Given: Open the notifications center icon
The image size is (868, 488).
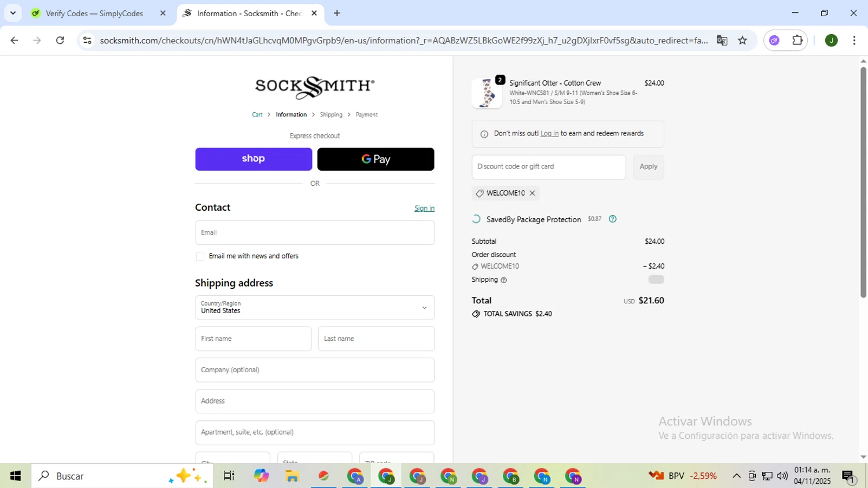Looking at the screenshot, I should click(848, 476).
